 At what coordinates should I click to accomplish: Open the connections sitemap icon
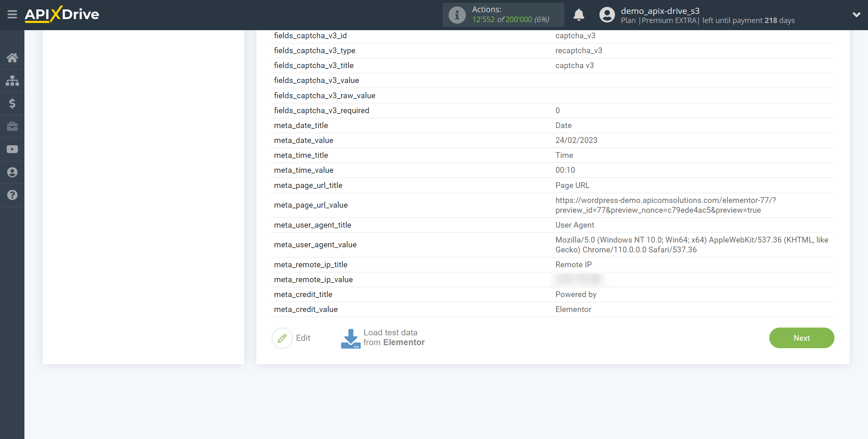(12, 81)
